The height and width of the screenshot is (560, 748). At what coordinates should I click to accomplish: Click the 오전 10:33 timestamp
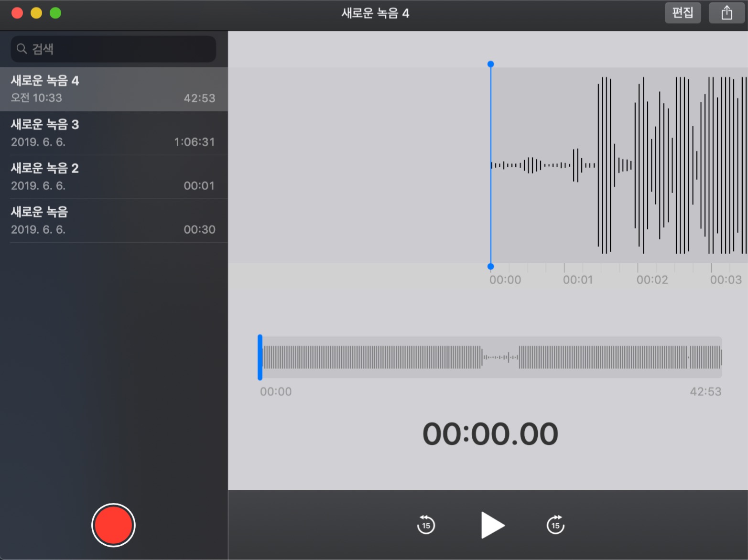click(x=36, y=98)
